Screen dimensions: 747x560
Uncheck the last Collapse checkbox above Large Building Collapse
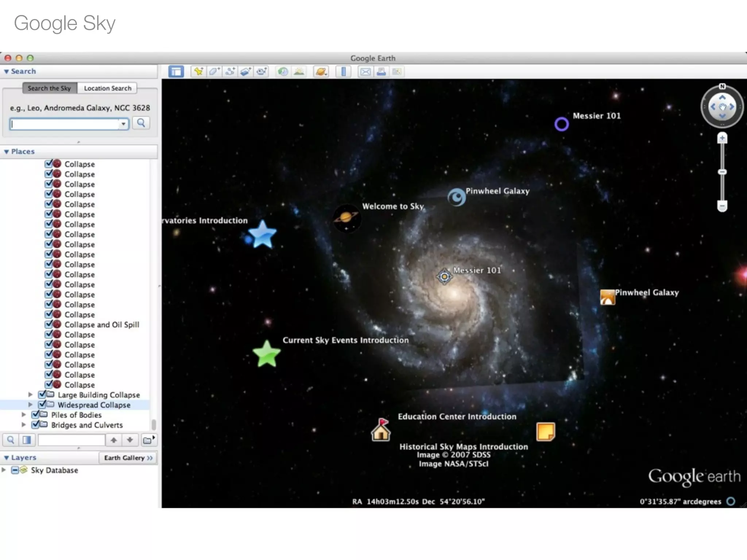click(49, 384)
